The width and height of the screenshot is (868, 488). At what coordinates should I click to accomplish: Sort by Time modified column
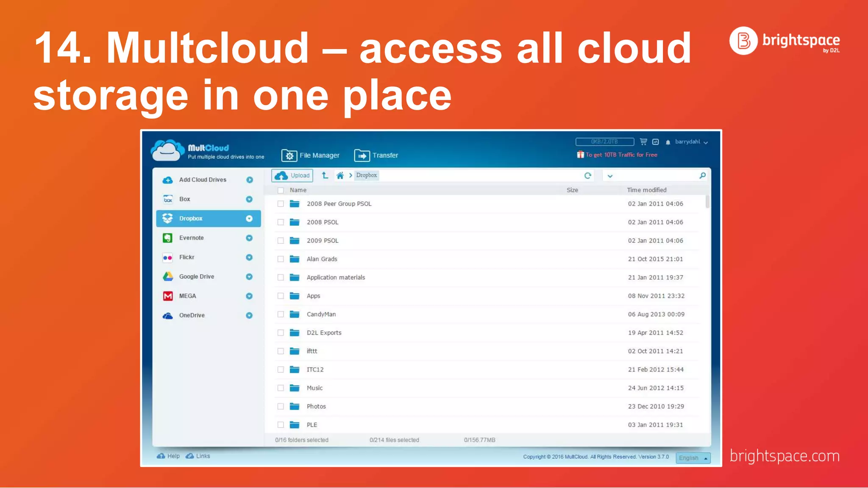pos(646,190)
